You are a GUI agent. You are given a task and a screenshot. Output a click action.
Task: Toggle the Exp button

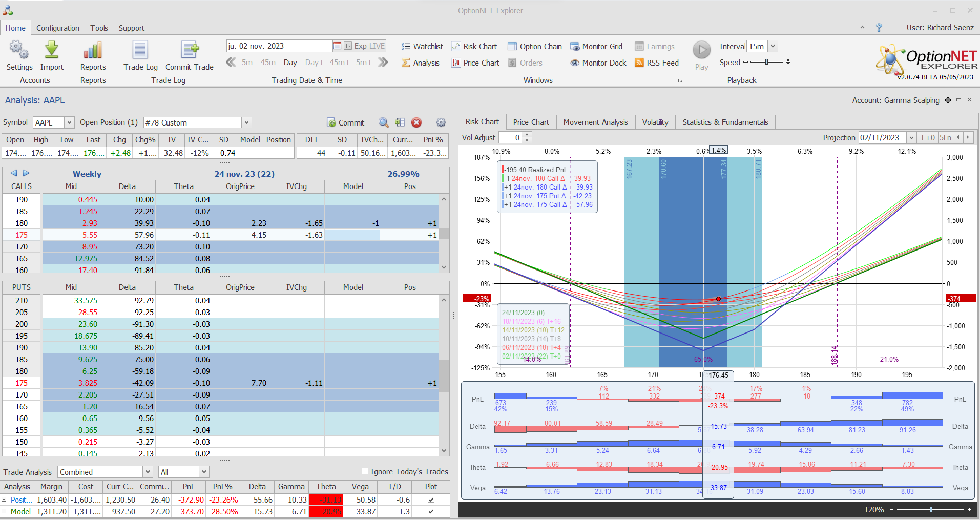(x=361, y=46)
